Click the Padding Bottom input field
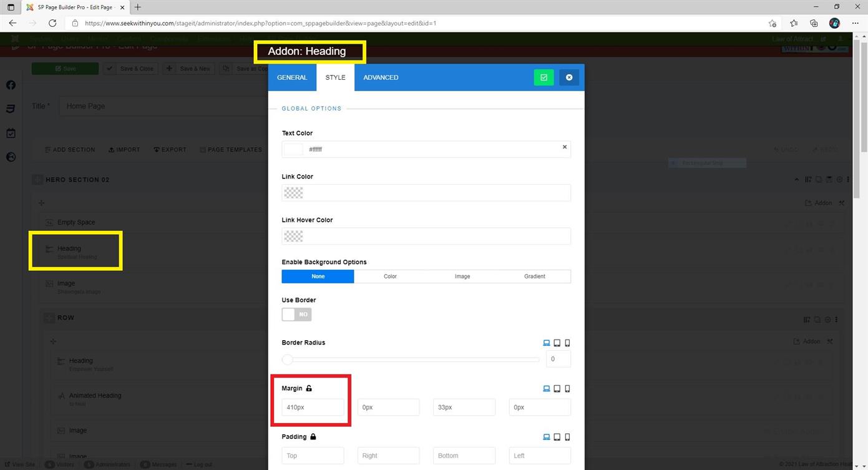Image resolution: width=868 pixels, height=470 pixels. 464,456
